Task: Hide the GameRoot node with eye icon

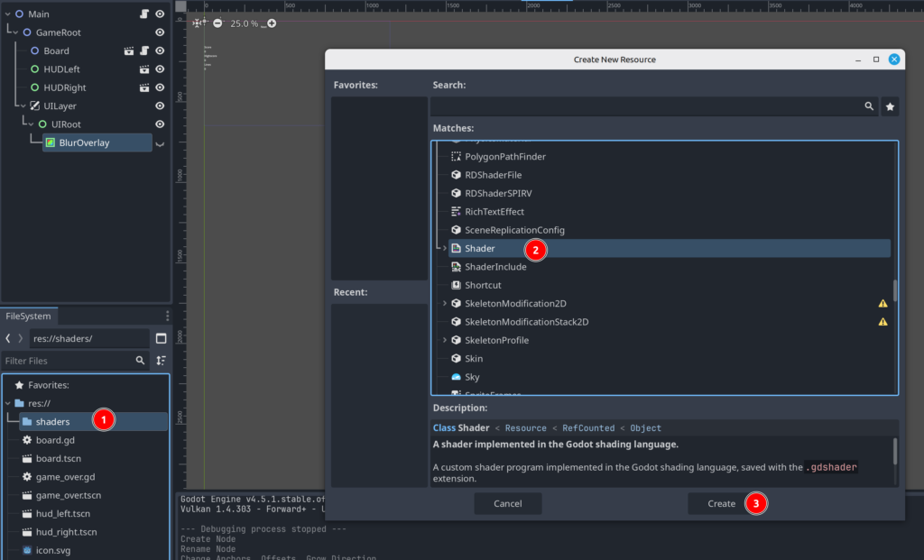Action: tap(160, 32)
